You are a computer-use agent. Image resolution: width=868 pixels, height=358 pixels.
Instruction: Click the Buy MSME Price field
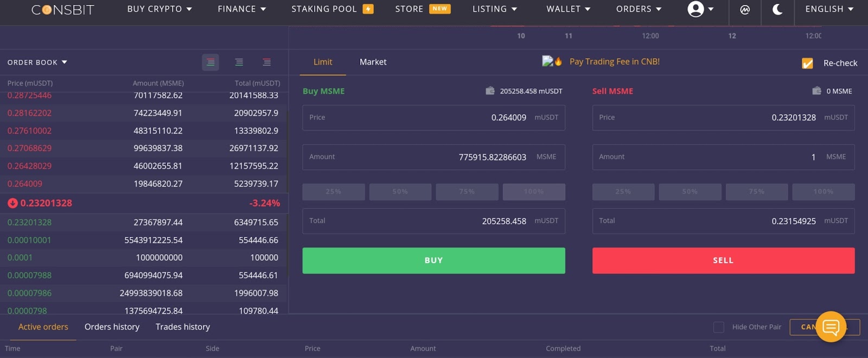[x=433, y=117]
